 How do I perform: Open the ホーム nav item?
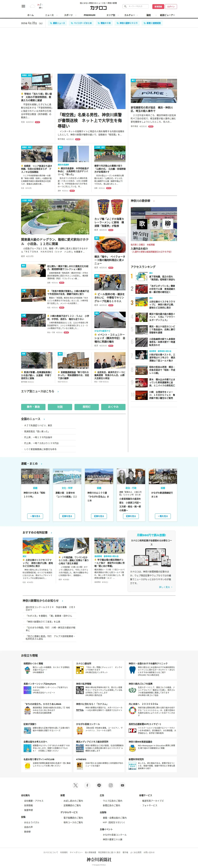click(31, 15)
